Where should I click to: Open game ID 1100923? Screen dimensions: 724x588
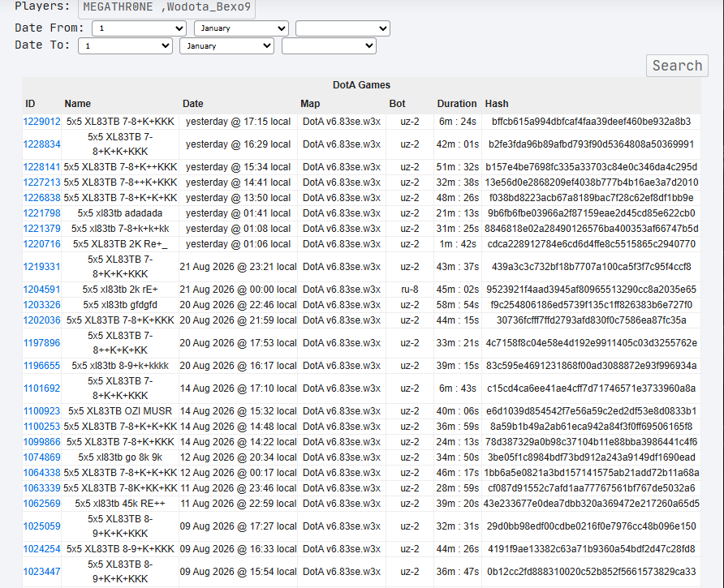tap(41, 410)
